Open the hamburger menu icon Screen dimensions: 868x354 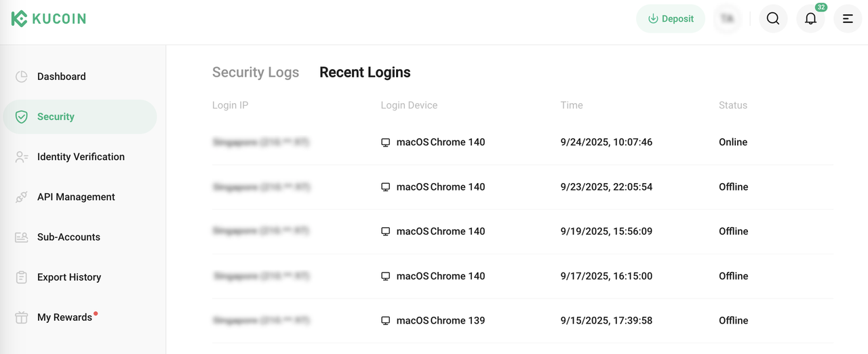click(848, 19)
